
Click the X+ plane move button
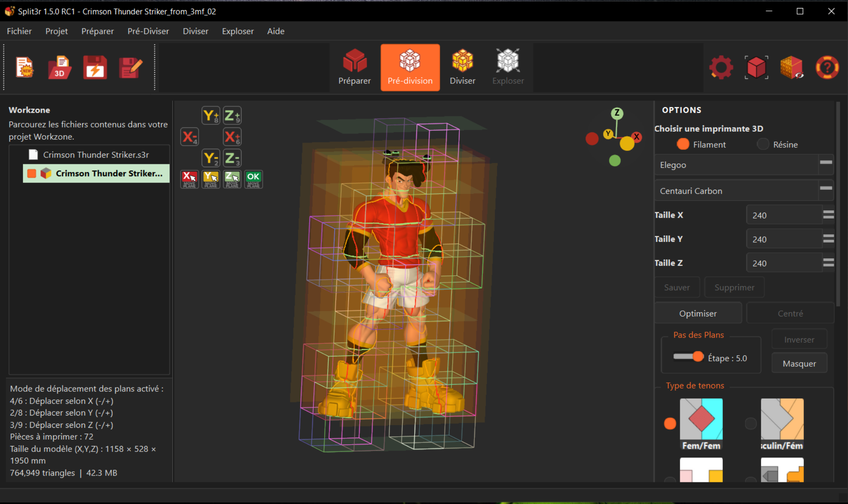[x=232, y=137]
